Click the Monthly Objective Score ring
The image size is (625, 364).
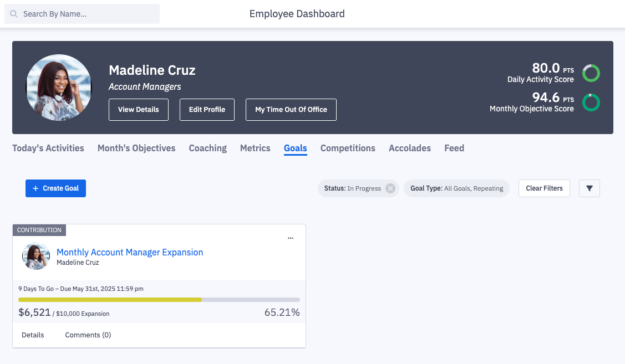(591, 102)
